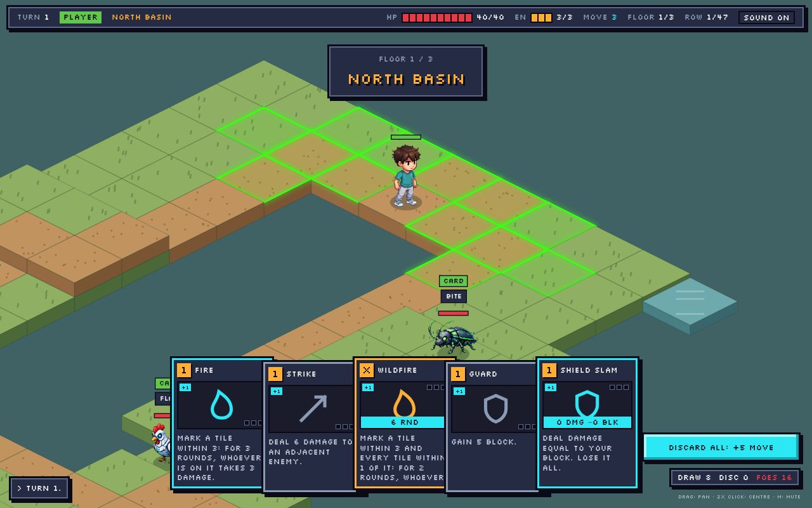The height and width of the screenshot is (508, 812).
Task: Click the Guard 'Gain 5 Block' description
Action: [x=484, y=442]
